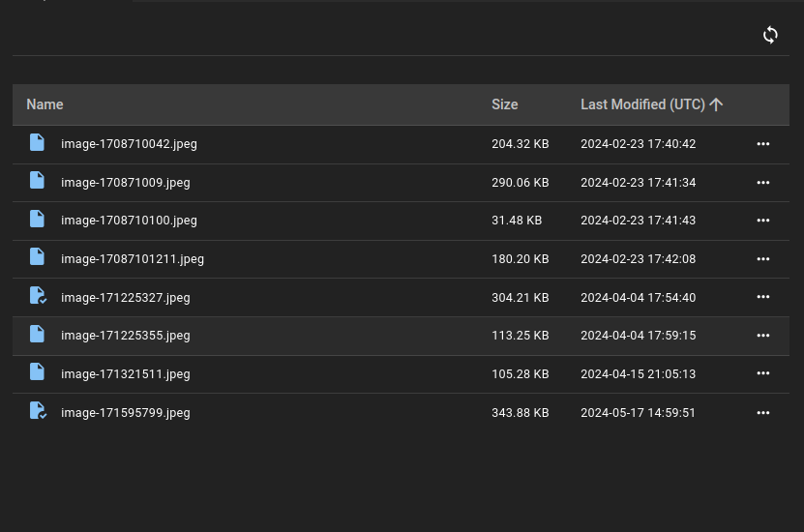The height and width of the screenshot is (532, 804).
Task: Select file name image-171225355.jpeg
Action: [x=126, y=336]
